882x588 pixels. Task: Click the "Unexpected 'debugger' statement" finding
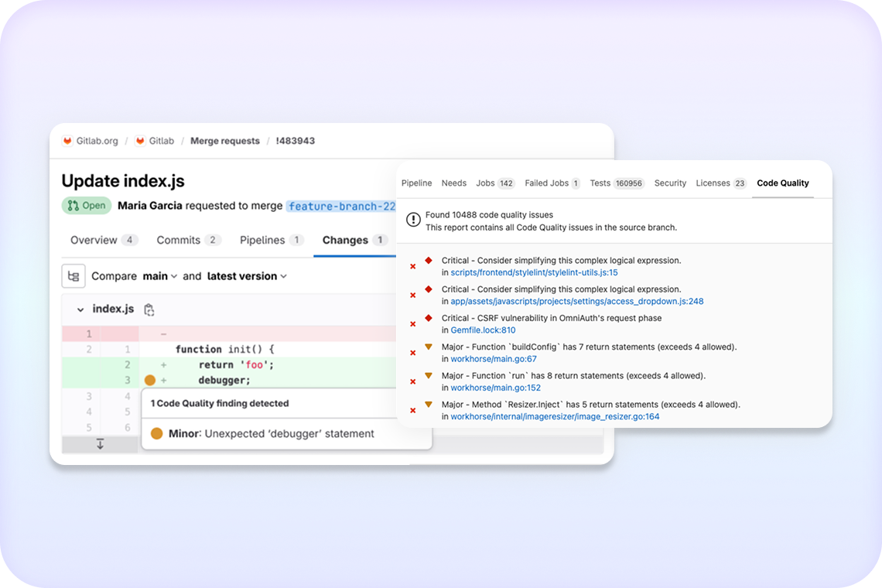289,434
